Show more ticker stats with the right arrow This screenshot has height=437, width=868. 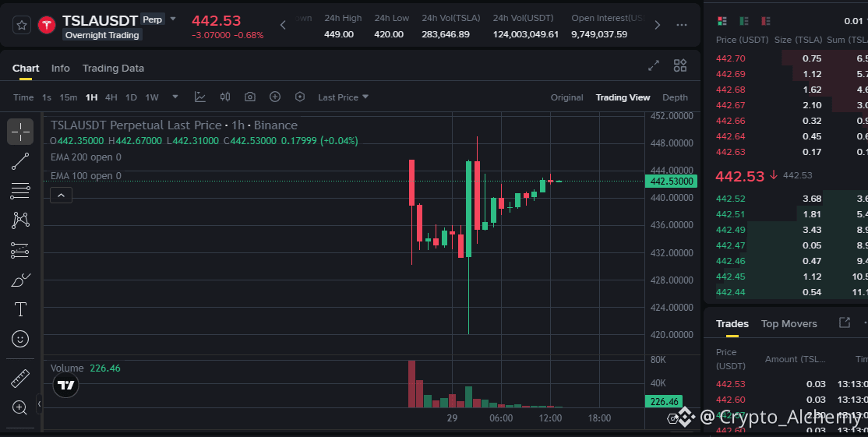657,25
